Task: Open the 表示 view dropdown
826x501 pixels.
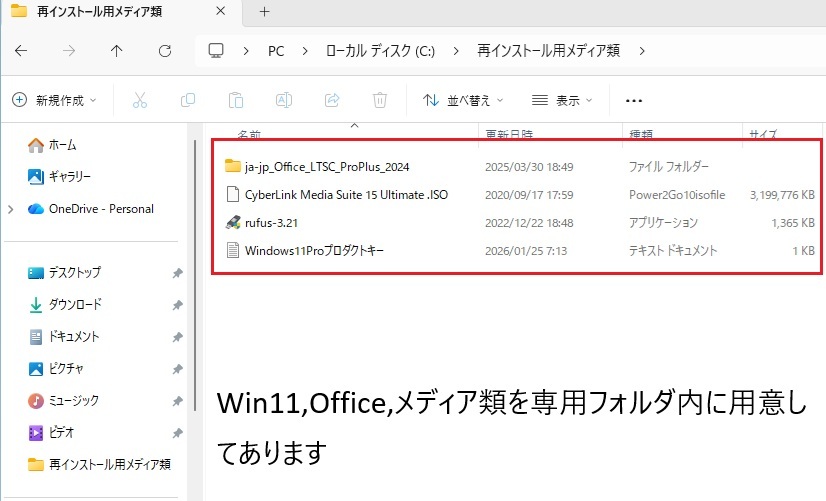Action: pos(562,100)
